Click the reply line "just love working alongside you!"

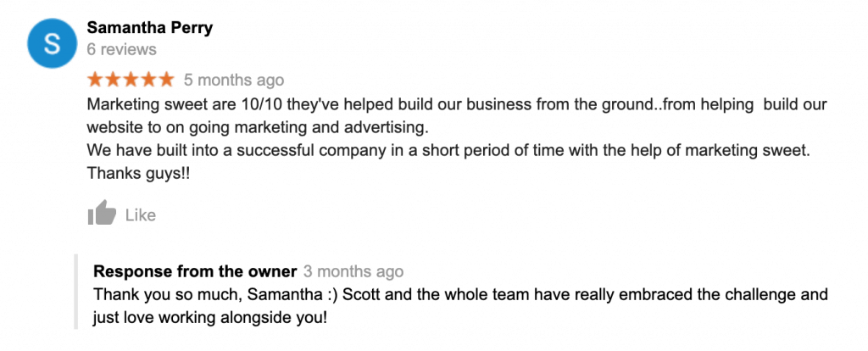click(x=209, y=318)
